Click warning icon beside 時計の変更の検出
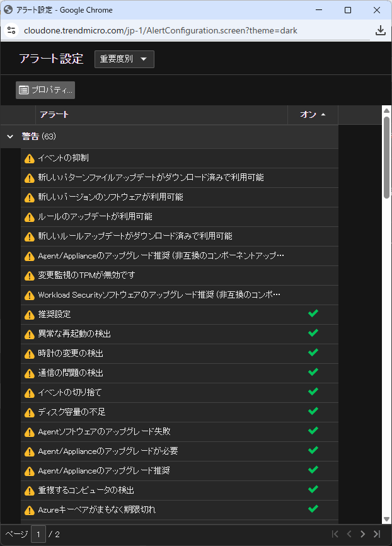Viewport: 392px width, 546px height. coord(30,354)
